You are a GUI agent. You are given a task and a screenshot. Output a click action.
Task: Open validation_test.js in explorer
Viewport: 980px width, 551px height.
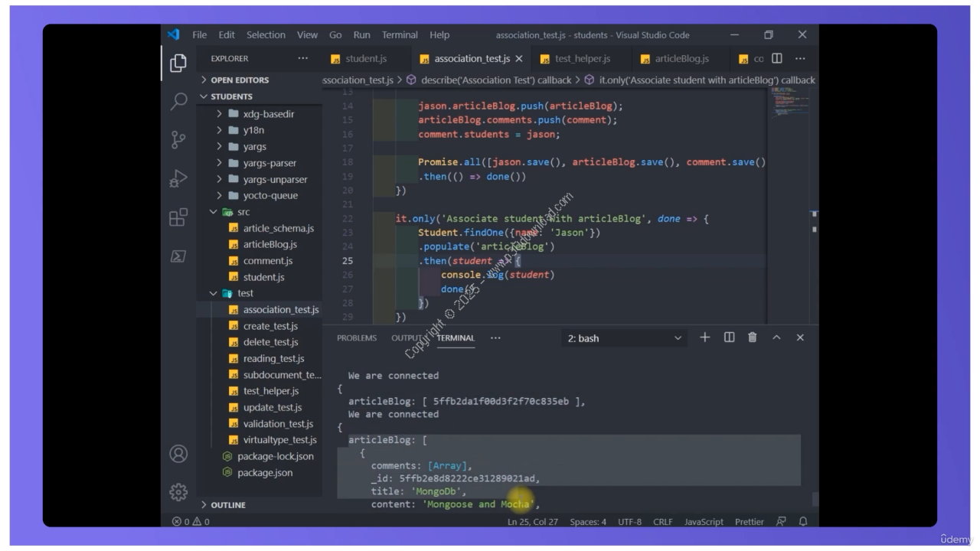tap(278, 423)
